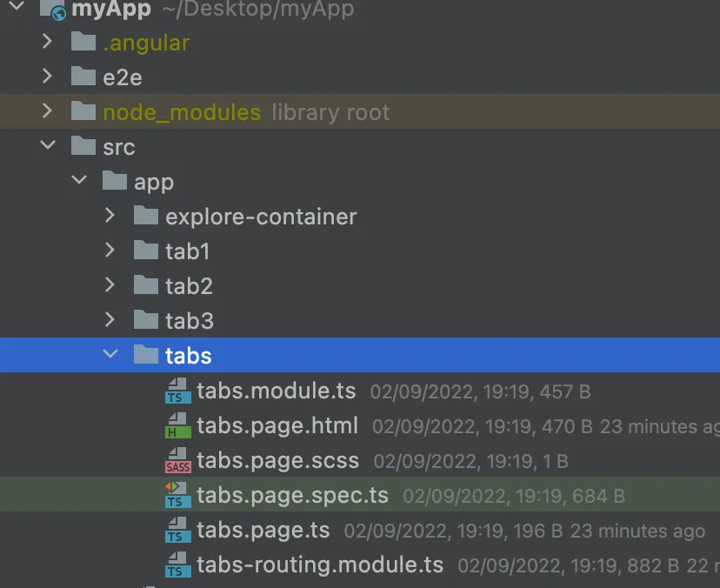Click the app folder icon
720x588 pixels.
click(114, 181)
